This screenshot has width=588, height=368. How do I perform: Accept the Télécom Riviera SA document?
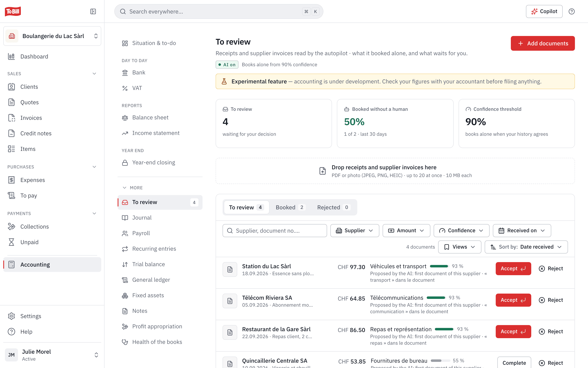pos(513,300)
